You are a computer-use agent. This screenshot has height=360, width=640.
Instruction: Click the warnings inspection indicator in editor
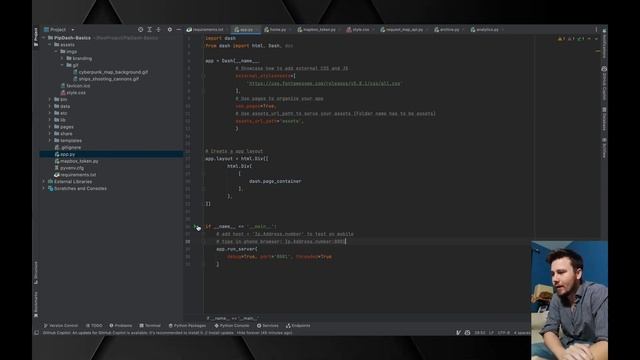point(562,39)
